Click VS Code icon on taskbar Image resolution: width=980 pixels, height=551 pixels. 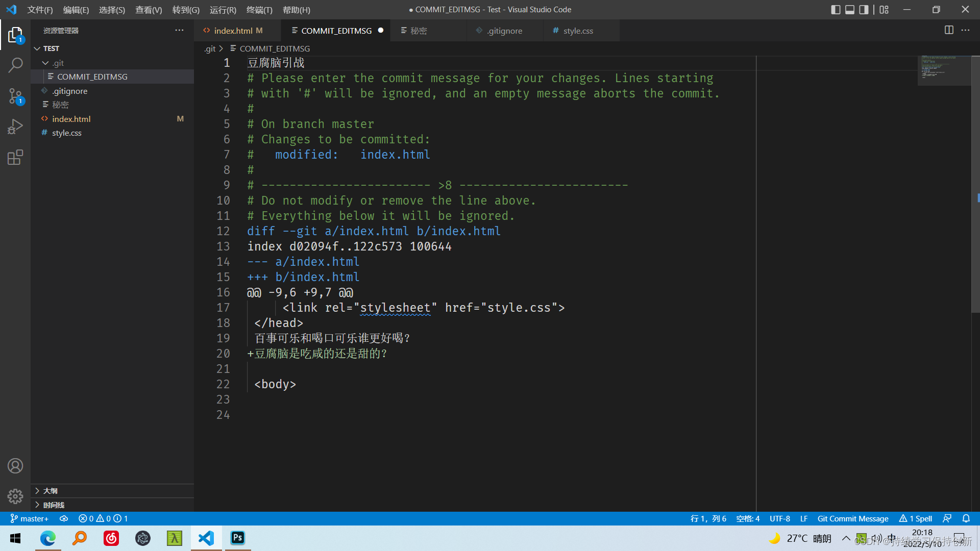(x=206, y=538)
